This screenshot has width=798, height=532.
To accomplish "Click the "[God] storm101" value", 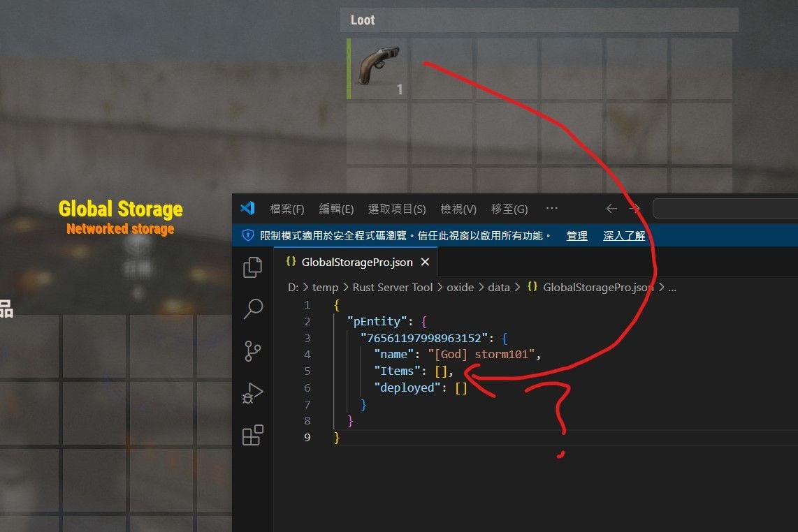I will click(x=481, y=355).
